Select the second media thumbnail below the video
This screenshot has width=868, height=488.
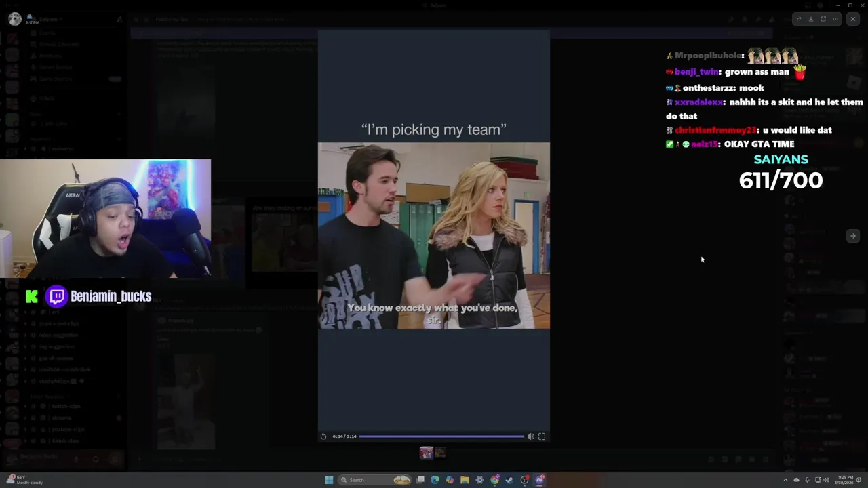[440, 453]
